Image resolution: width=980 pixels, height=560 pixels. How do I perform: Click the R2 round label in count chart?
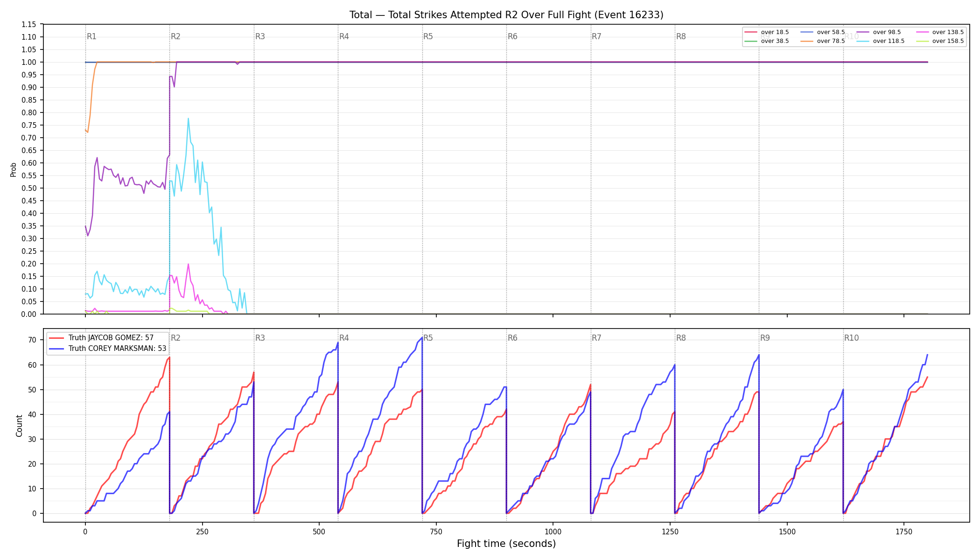[175, 338]
